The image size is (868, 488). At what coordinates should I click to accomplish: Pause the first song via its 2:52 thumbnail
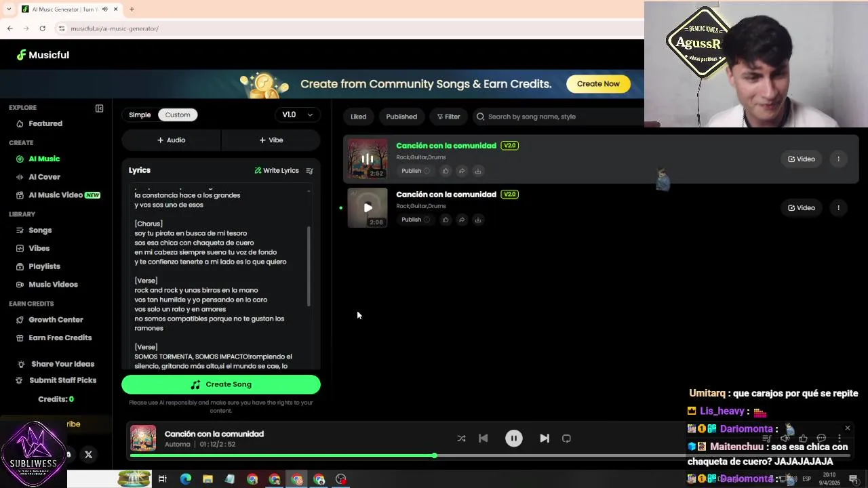[368, 159]
